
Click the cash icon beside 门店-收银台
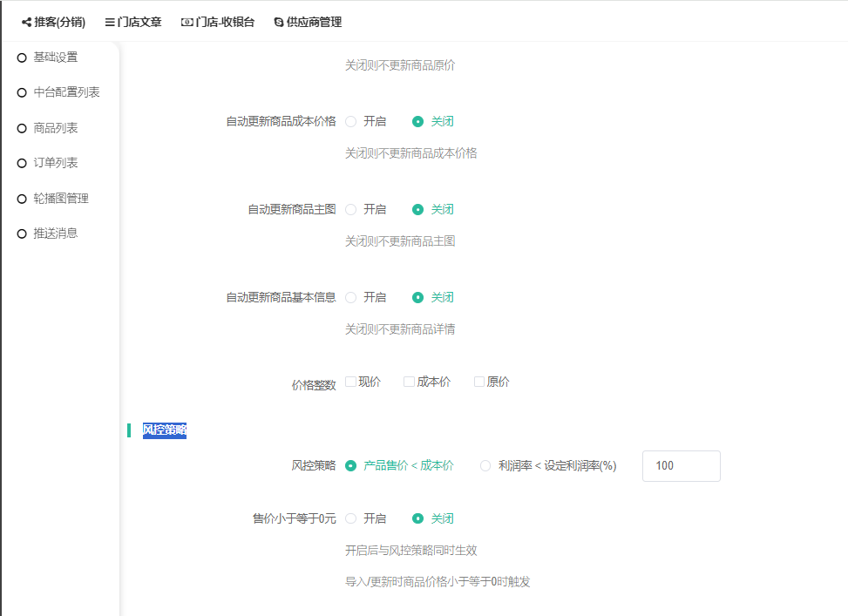click(x=187, y=23)
